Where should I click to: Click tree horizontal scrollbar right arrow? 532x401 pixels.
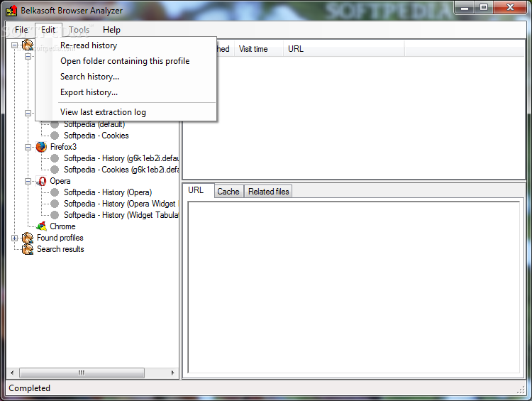click(172, 373)
